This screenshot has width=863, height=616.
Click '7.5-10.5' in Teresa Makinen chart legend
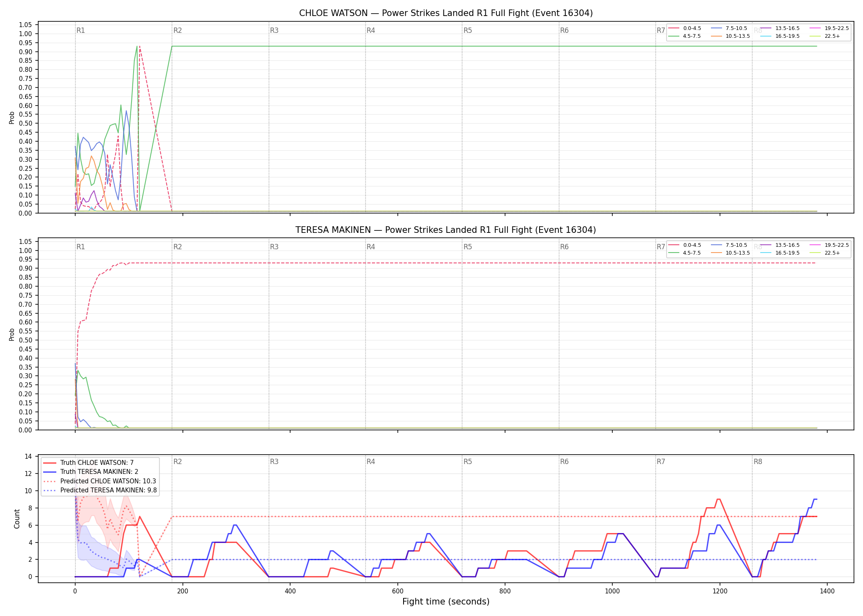pyautogui.click(x=736, y=245)
